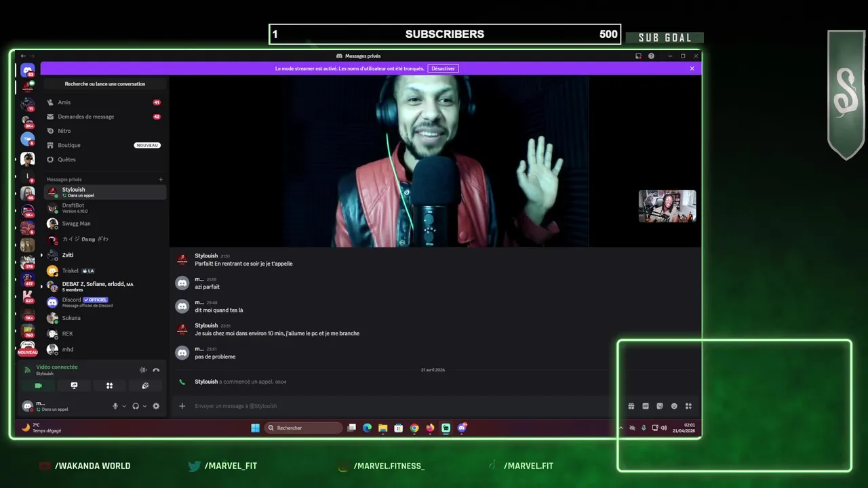This screenshot has width=868, height=488.
Task: Open Firefox from taskbar
Action: pos(430,428)
